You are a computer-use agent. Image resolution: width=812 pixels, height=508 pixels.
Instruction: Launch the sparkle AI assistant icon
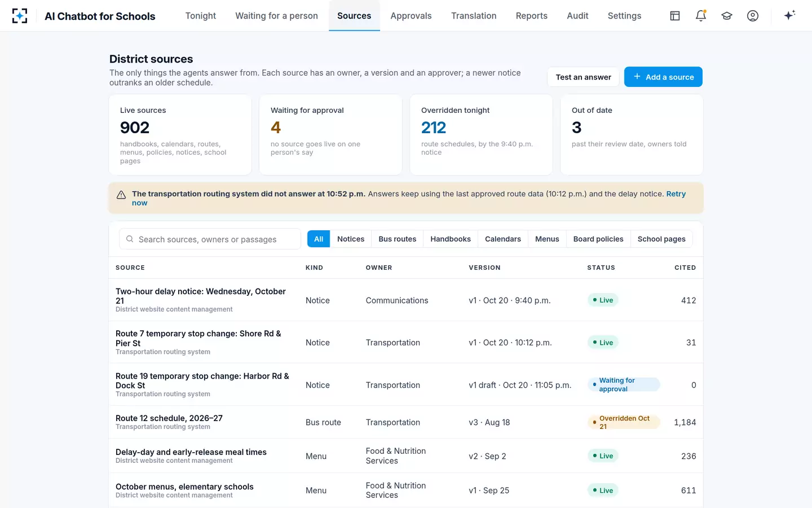click(789, 15)
